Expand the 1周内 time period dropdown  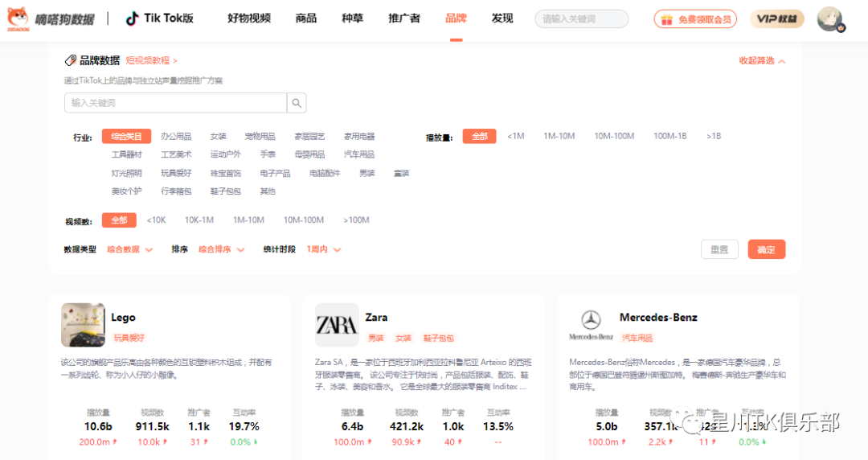click(x=324, y=249)
